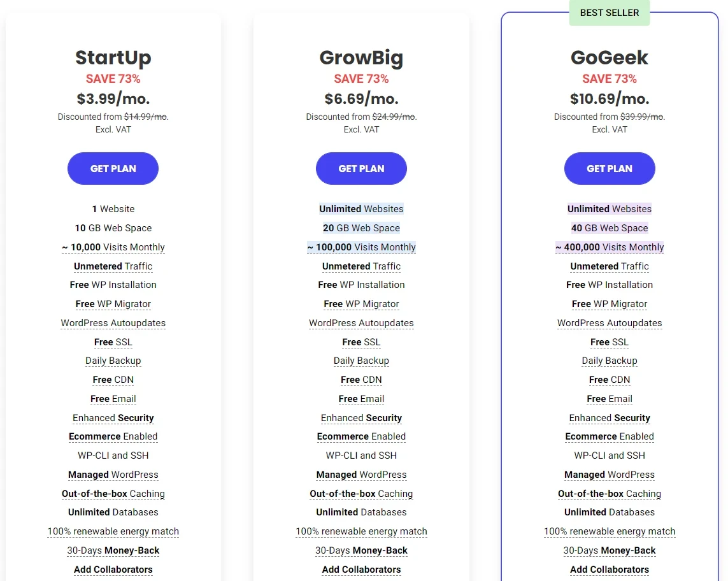Open "30-Days Money-Back" details for GoGeek

(610, 550)
